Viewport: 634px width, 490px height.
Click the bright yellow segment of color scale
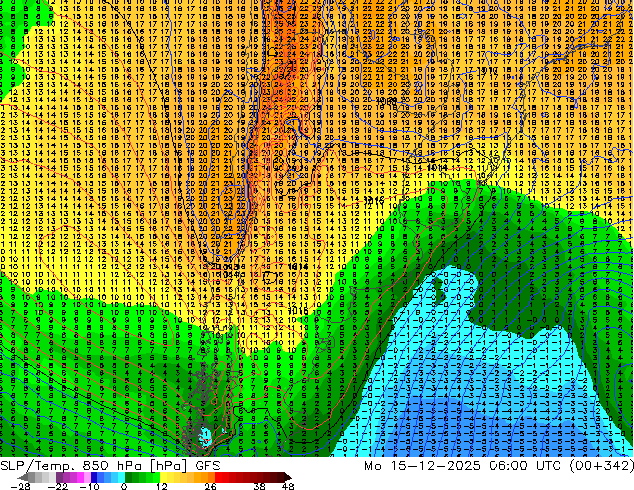pyautogui.click(x=164, y=477)
